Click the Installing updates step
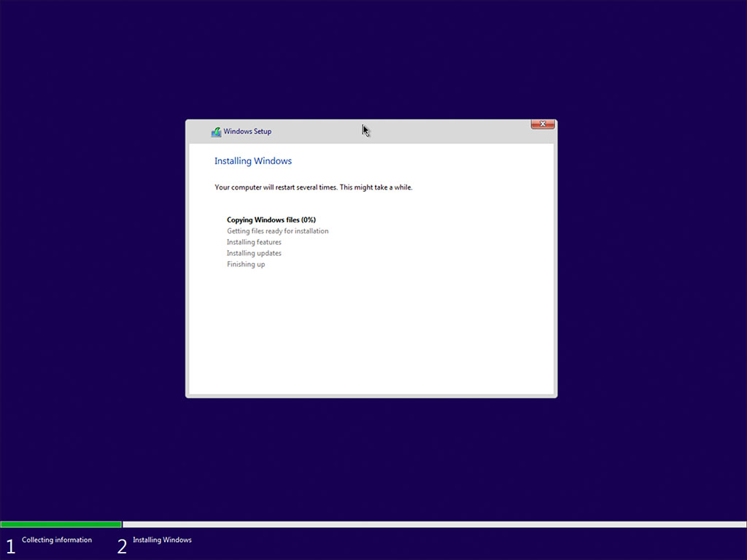The height and width of the screenshot is (560, 747). 254,253
